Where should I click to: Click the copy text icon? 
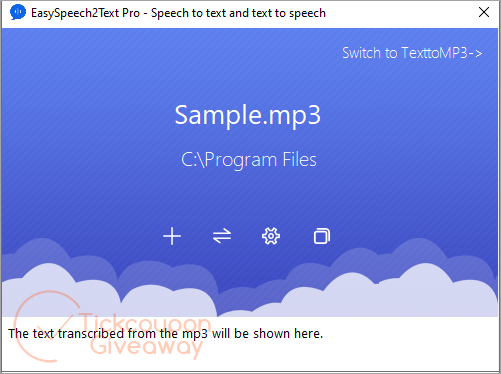[x=322, y=236]
